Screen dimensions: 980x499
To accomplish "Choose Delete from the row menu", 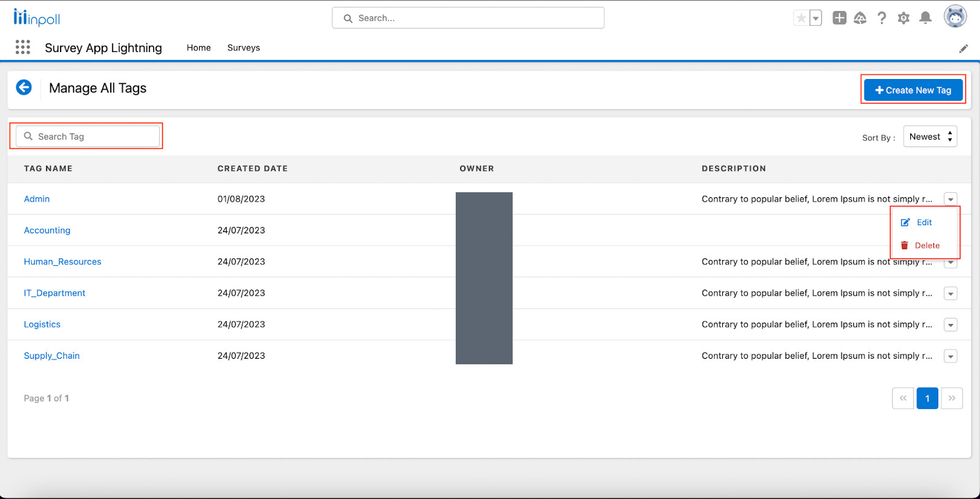I will pos(920,246).
